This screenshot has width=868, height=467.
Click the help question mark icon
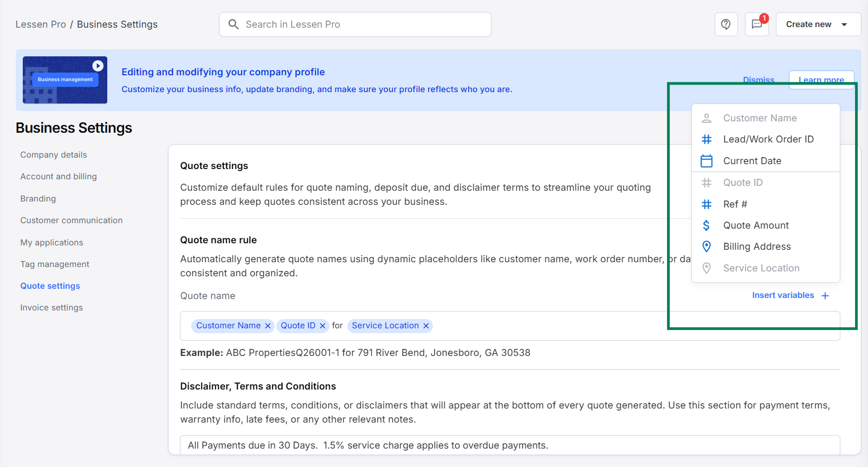point(726,24)
